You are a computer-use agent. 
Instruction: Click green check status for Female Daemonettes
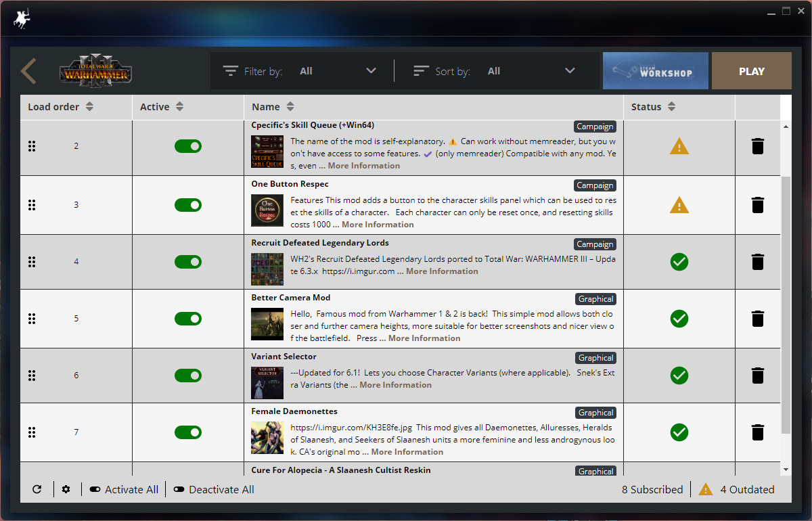679,432
